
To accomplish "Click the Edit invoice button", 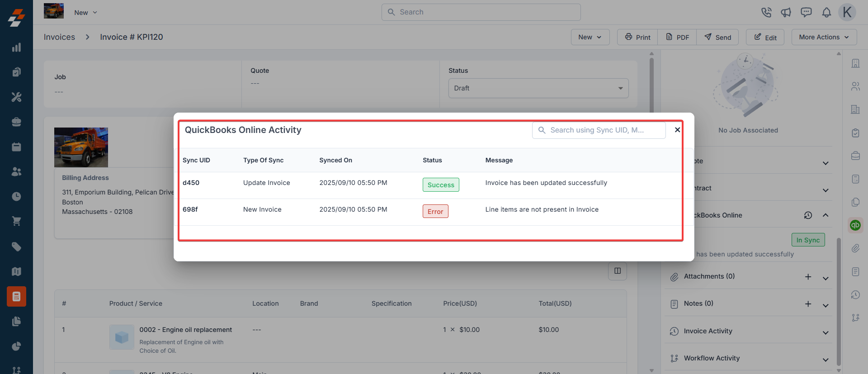I will (765, 37).
